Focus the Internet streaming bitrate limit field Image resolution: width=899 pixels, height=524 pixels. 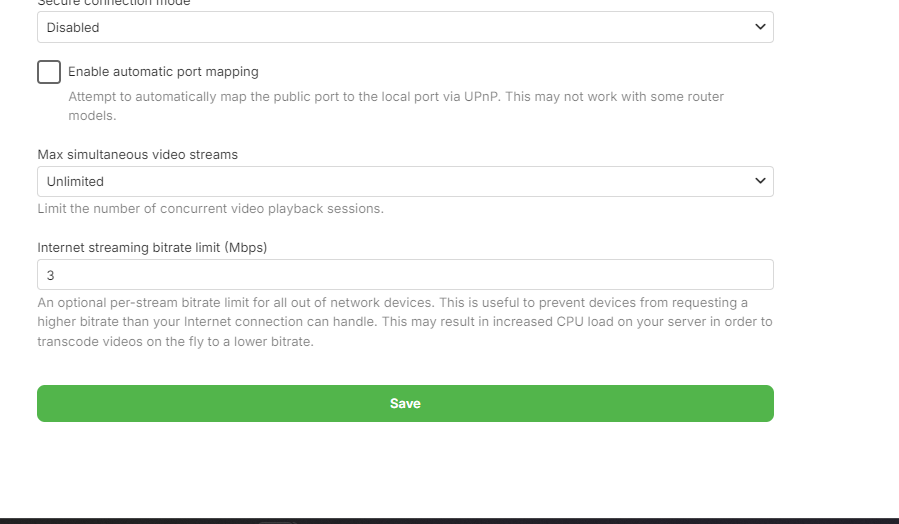405,275
